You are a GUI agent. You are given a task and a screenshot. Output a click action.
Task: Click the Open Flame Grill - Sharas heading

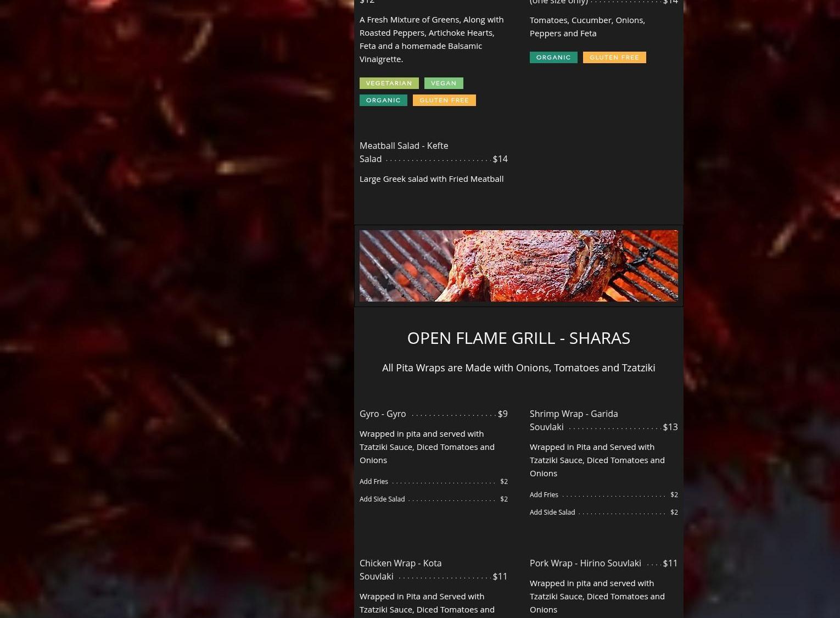(518, 338)
